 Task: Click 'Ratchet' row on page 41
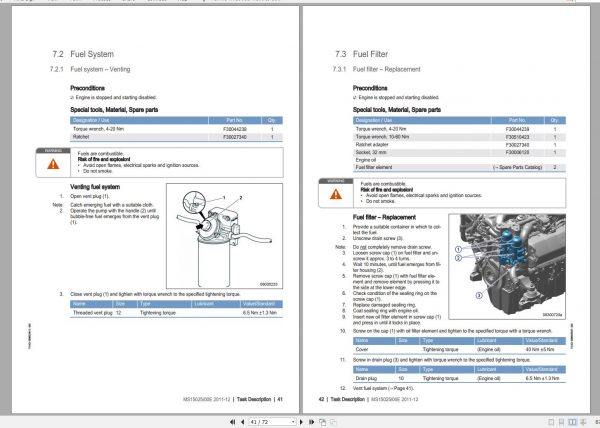tap(176, 137)
